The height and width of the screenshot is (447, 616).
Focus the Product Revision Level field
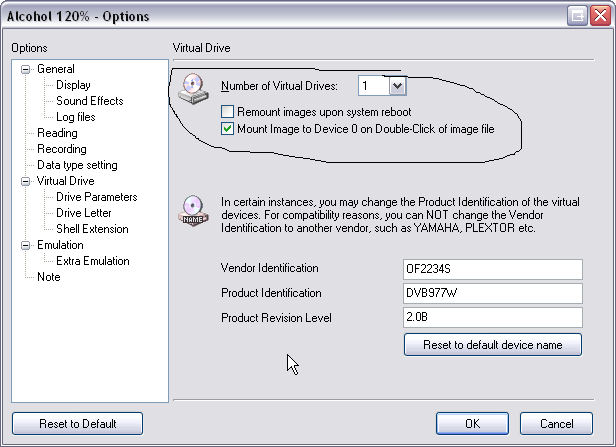pos(493,317)
